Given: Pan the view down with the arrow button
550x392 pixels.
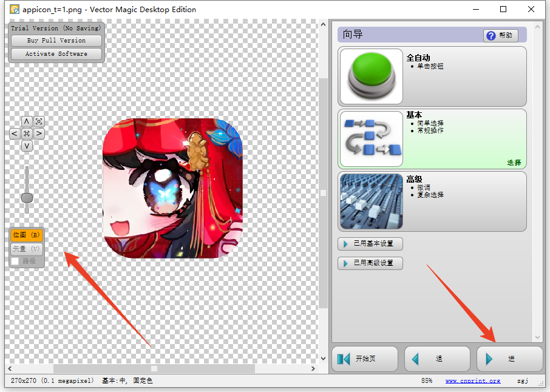Looking at the screenshot, I should [27, 146].
